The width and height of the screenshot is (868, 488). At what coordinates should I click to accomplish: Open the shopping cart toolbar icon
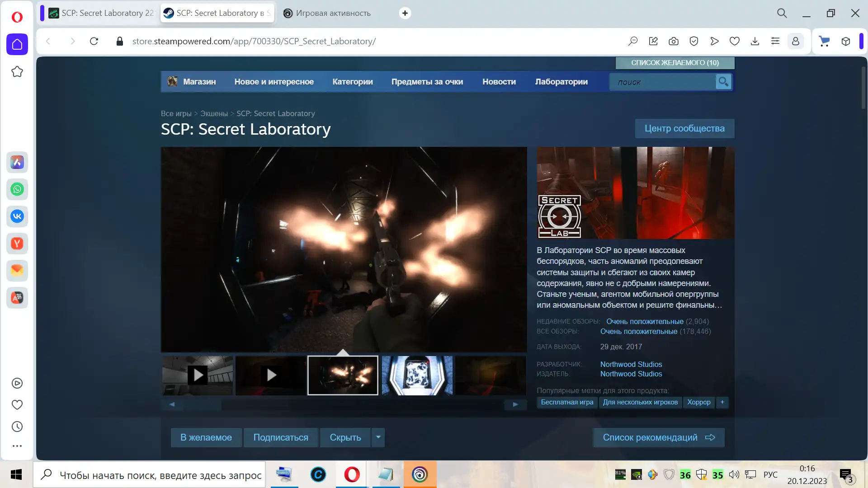825,41
